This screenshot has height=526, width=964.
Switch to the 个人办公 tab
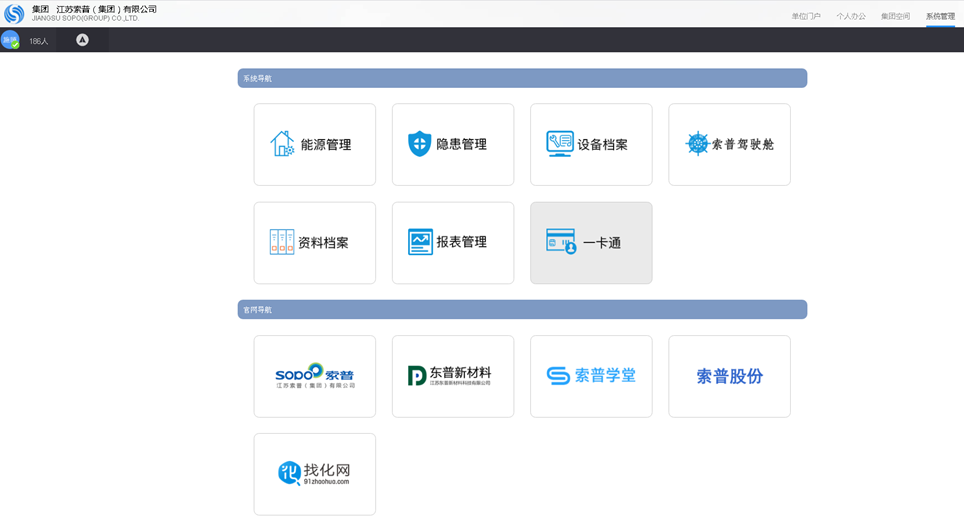point(850,16)
